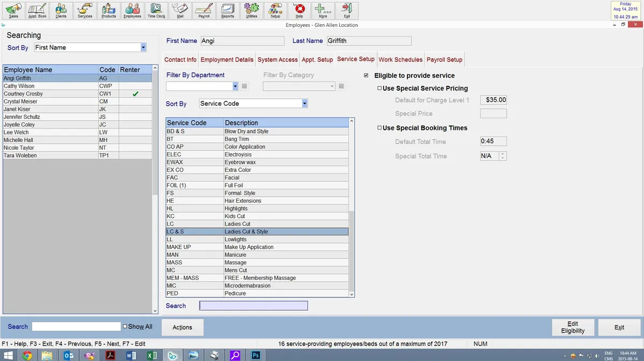Open the Sales module icon

click(x=13, y=10)
